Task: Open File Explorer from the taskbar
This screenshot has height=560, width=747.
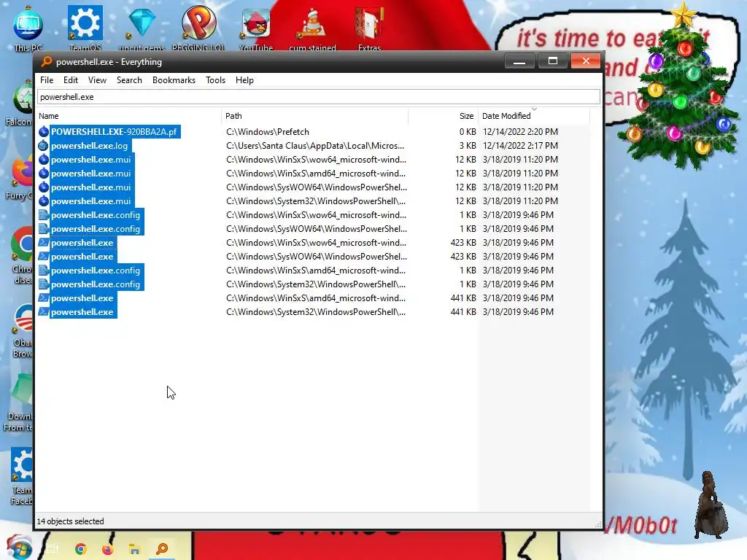Action: point(135,549)
